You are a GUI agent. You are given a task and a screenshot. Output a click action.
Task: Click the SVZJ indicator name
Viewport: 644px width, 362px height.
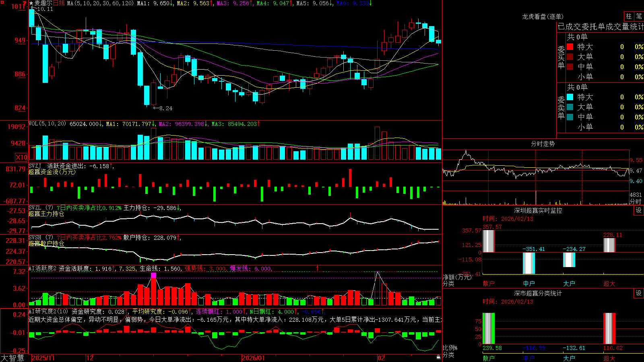pyautogui.click(x=35, y=166)
